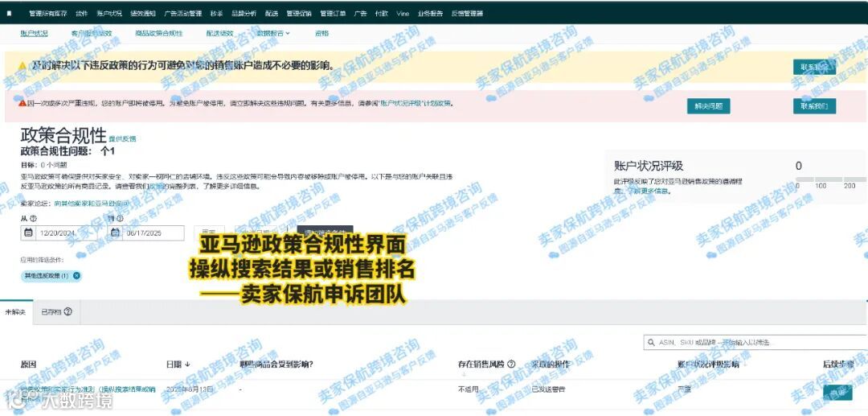Open 业务报告 in top menu
The image size is (868, 416).
point(430,14)
